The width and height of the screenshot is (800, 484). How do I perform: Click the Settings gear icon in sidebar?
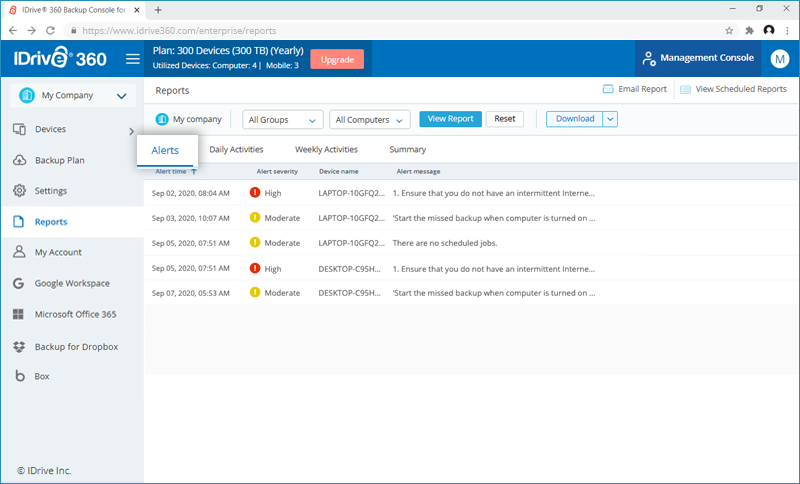coord(19,191)
